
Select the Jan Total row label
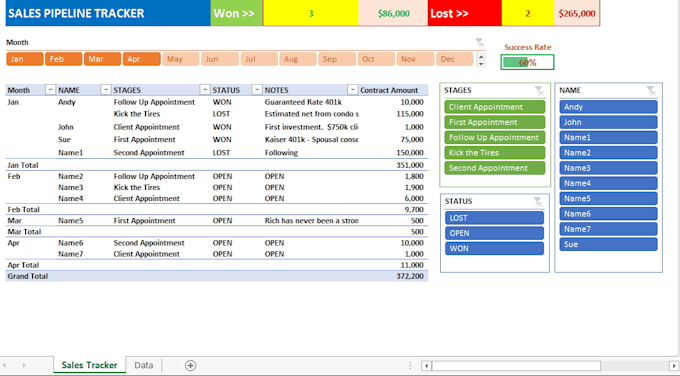click(x=23, y=165)
